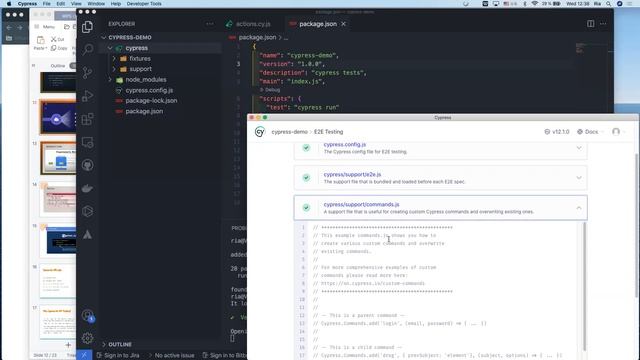
Task: Click the green check beside cypress/support/e2e.js
Action: coord(306,178)
